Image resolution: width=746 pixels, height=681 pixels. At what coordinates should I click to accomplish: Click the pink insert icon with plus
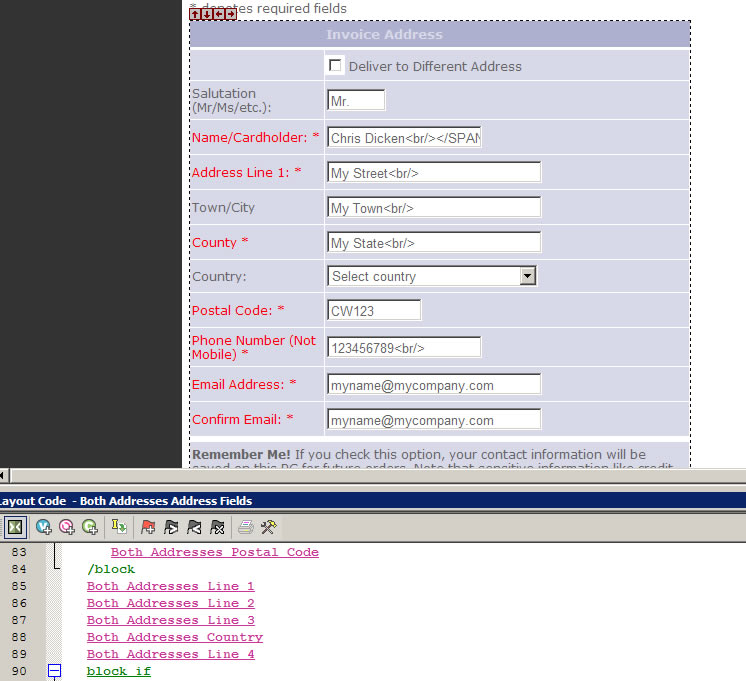pyautogui.click(x=67, y=526)
